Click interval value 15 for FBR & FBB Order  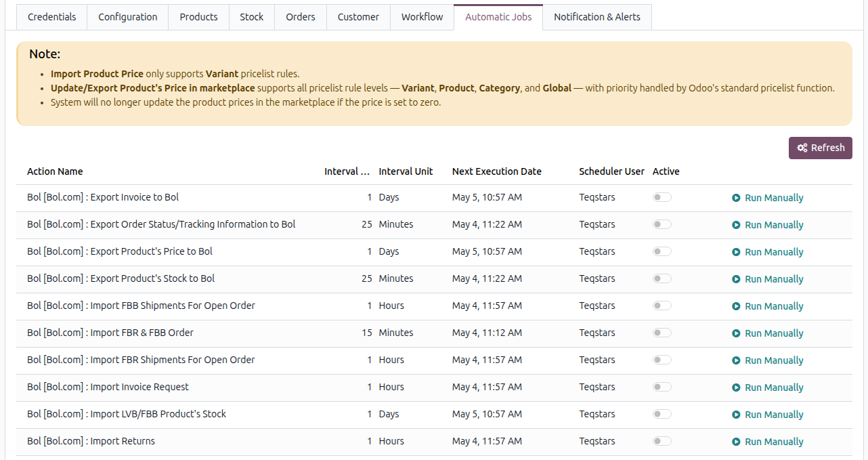click(x=367, y=333)
